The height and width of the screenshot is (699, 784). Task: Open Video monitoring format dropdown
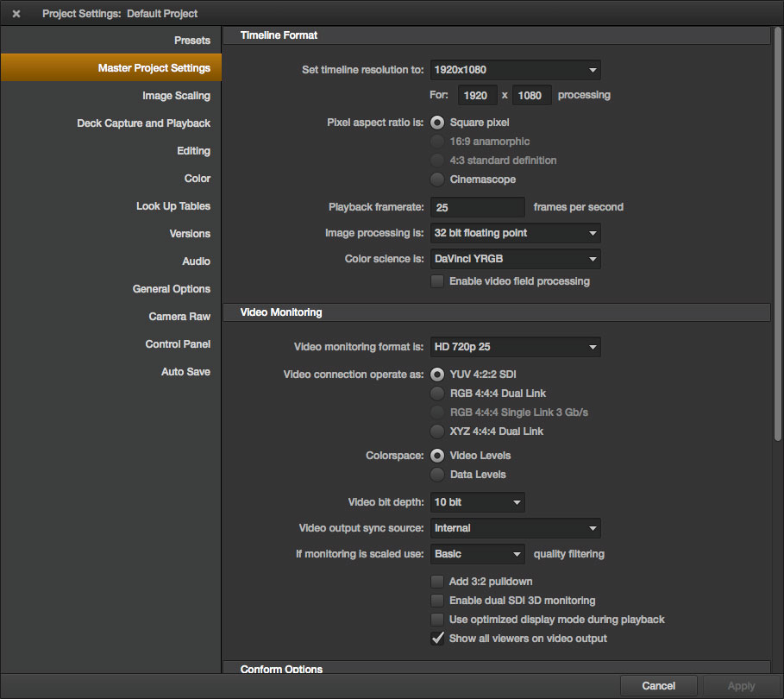click(515, 347)
